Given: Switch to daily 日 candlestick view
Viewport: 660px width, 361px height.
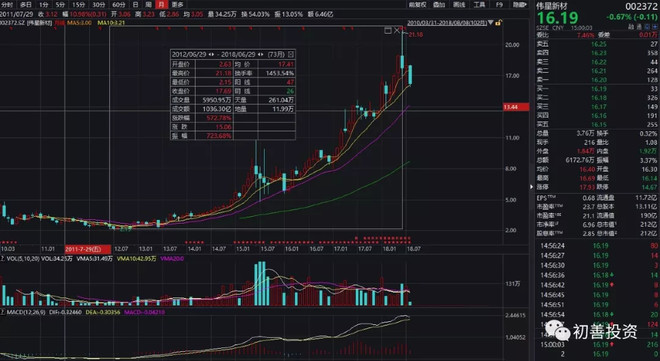Looking at the screenshot, I should 135,5.
